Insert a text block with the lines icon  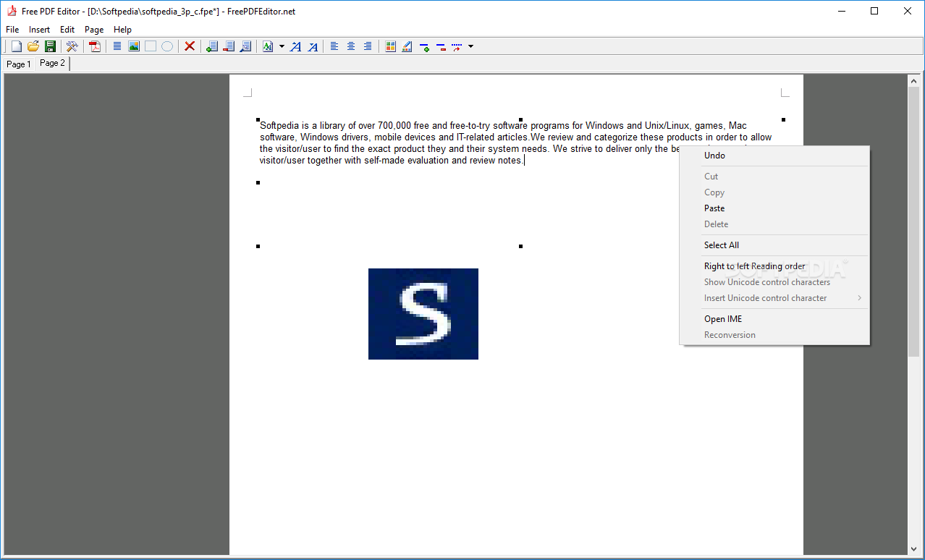click(x=117, y=46)
